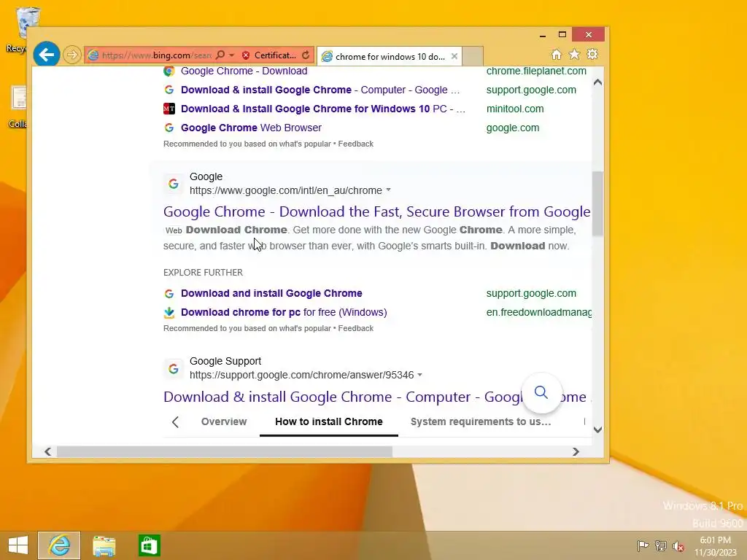Open Google Chrome - Download link

point(244,71)
